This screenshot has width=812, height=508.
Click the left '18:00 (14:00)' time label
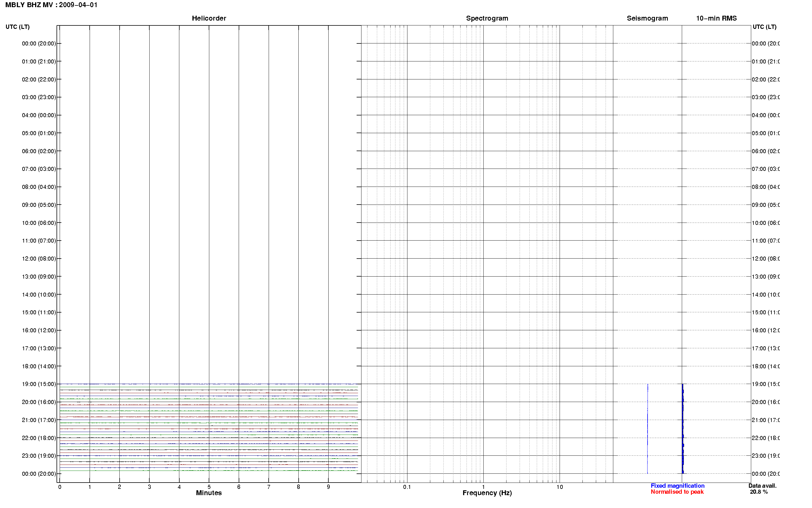(39, 366)
